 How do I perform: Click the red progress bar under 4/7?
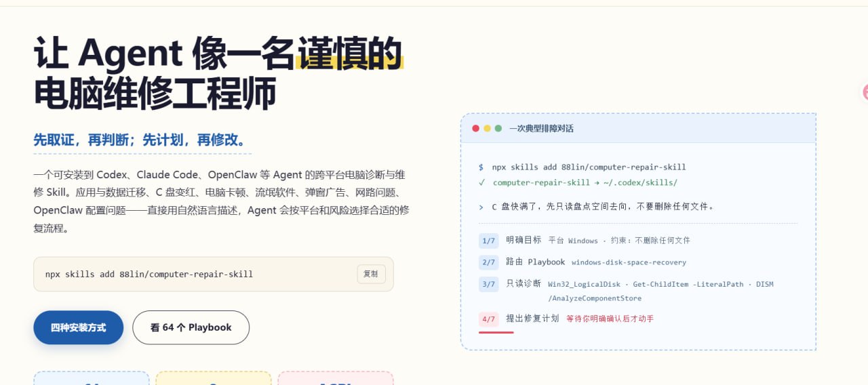click(496, 332)
